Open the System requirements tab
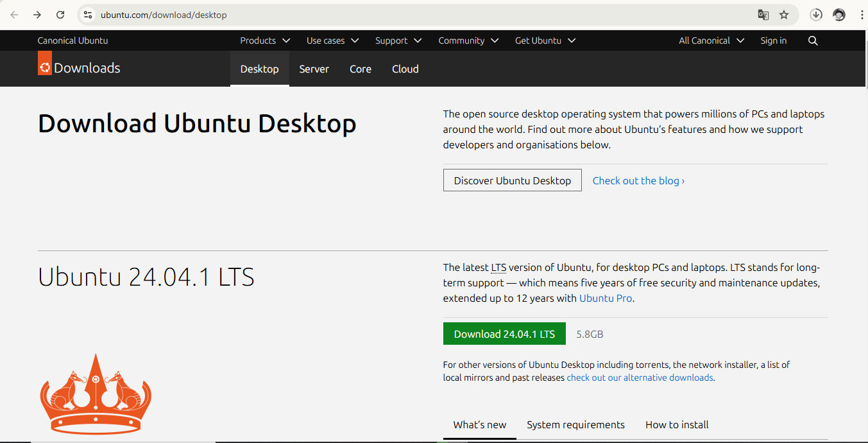The width and height of the screenshot is (868, 443). (x=575, y=424)
